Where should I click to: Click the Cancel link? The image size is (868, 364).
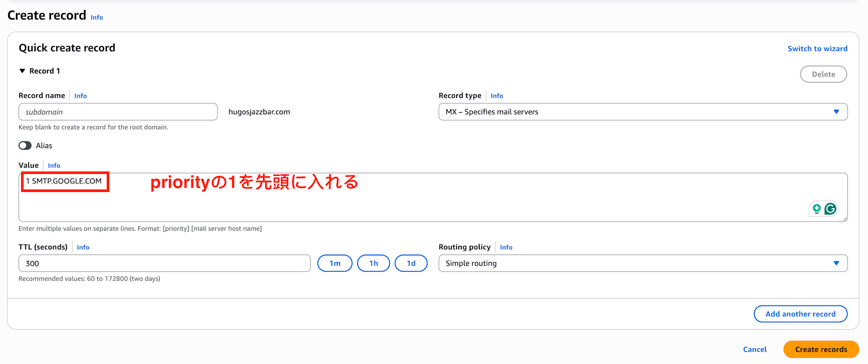(x=755, y=349)
